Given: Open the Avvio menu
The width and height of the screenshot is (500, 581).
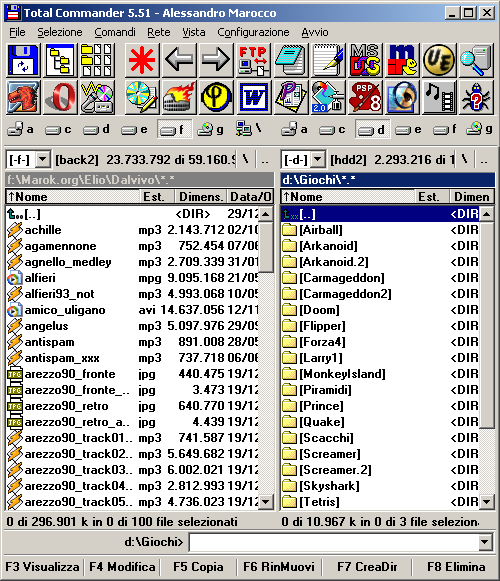Looking at the screenshot, I should 315,32.
